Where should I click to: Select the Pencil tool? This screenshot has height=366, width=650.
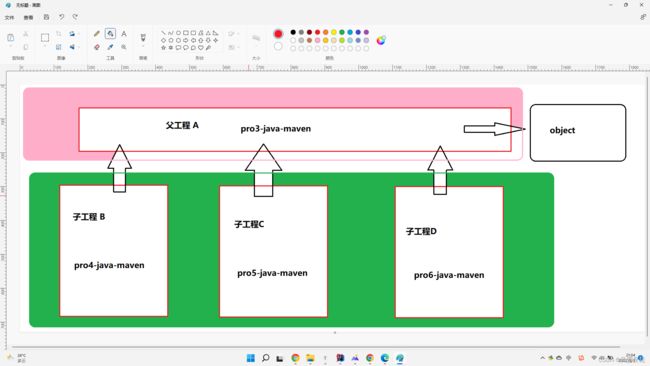[96, 34]
